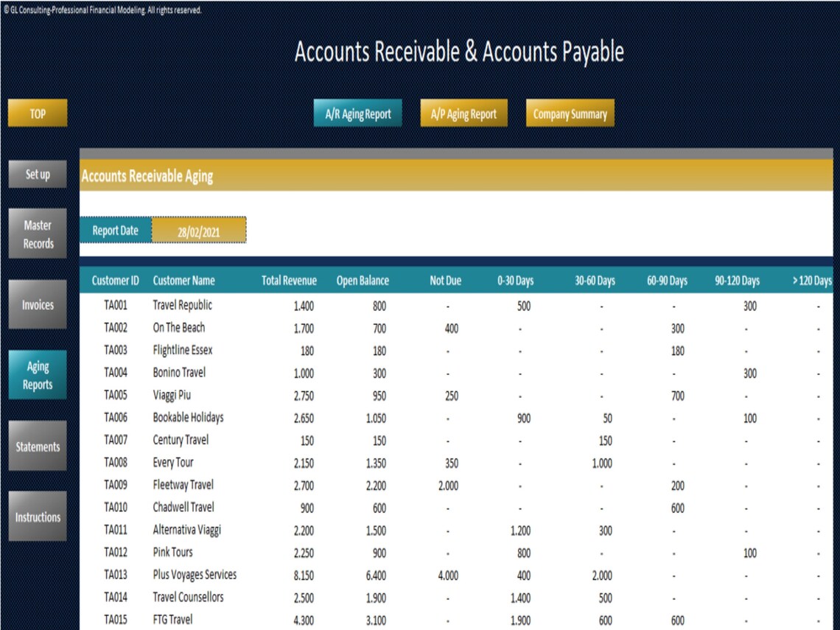Select the 0-30 Days column header

tap(517, 280)
